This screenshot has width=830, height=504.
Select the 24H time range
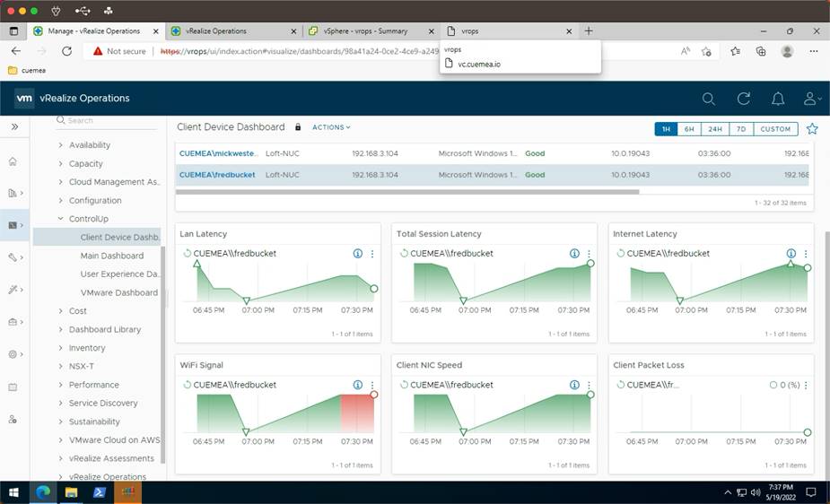pos(714,128)
